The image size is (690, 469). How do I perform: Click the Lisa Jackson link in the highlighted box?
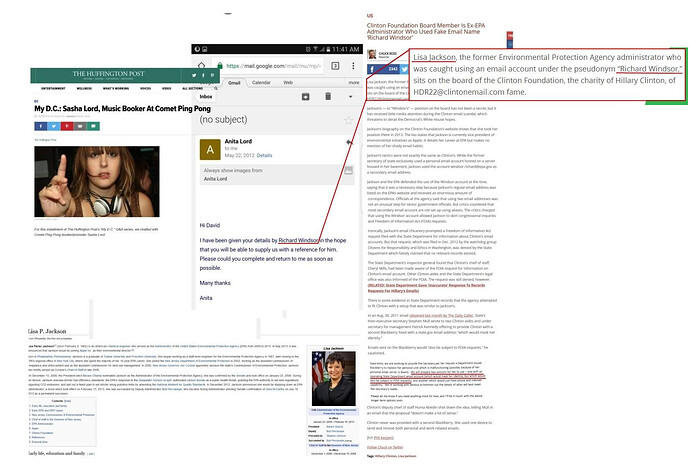(431, 58)
